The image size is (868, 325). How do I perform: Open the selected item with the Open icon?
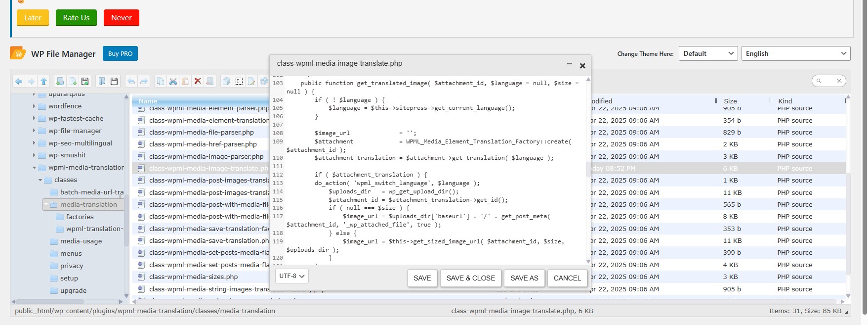(102, 81)
